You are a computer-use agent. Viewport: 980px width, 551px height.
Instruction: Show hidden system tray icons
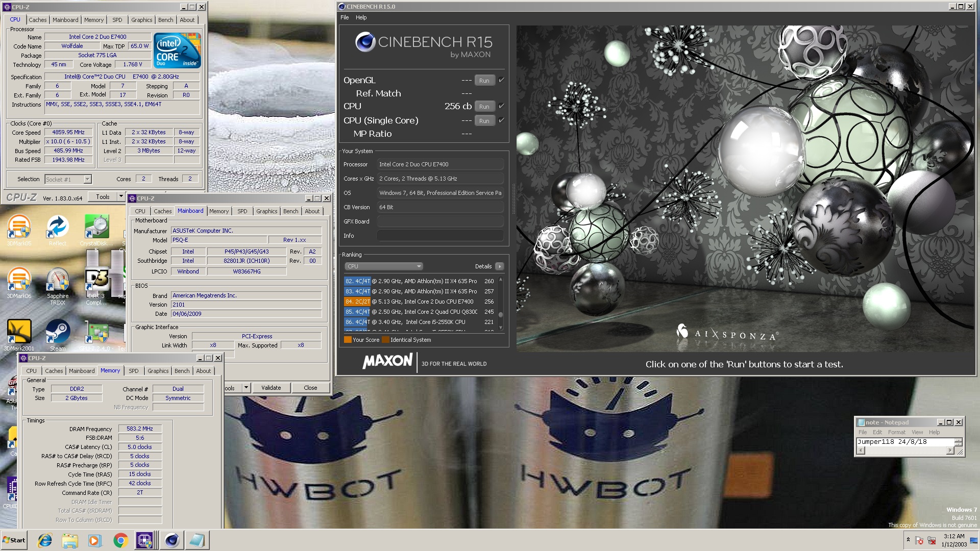point(908,540)
